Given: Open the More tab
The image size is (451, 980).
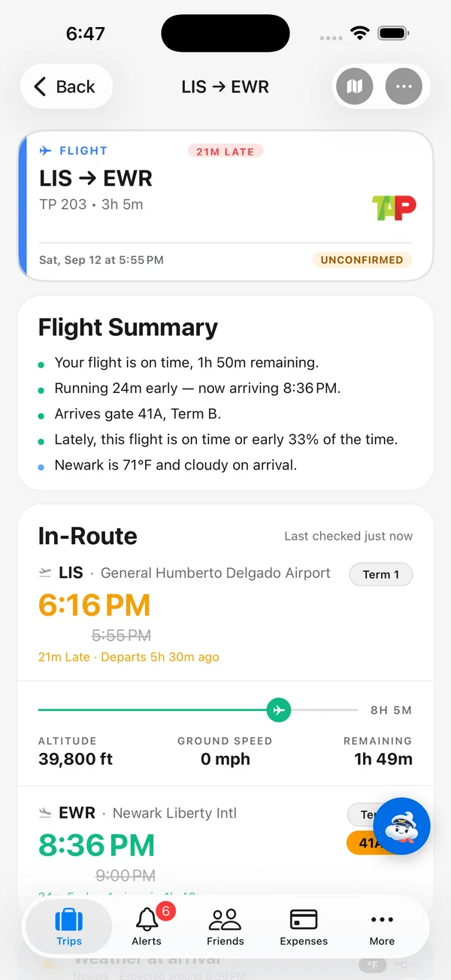Looking at the screenshot, I should pos(382,926).
